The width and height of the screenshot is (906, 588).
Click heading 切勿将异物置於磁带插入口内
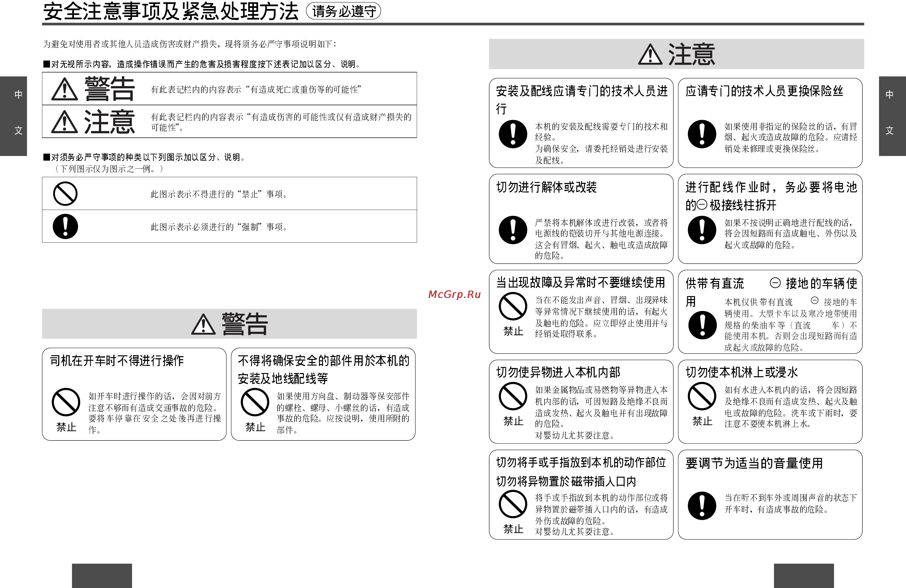(566, 481)
